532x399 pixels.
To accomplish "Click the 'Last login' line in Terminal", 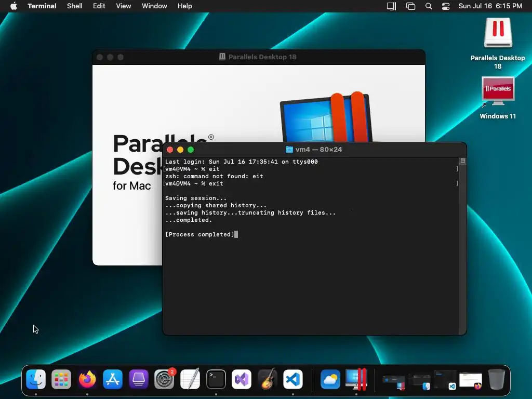I will pyautogui.click(x=241, y=162).
